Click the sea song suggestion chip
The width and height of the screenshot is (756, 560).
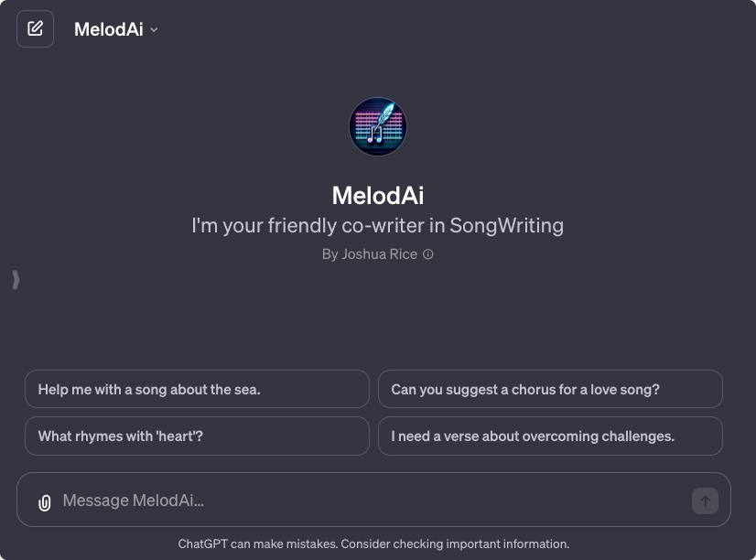(x=197, y=389)
